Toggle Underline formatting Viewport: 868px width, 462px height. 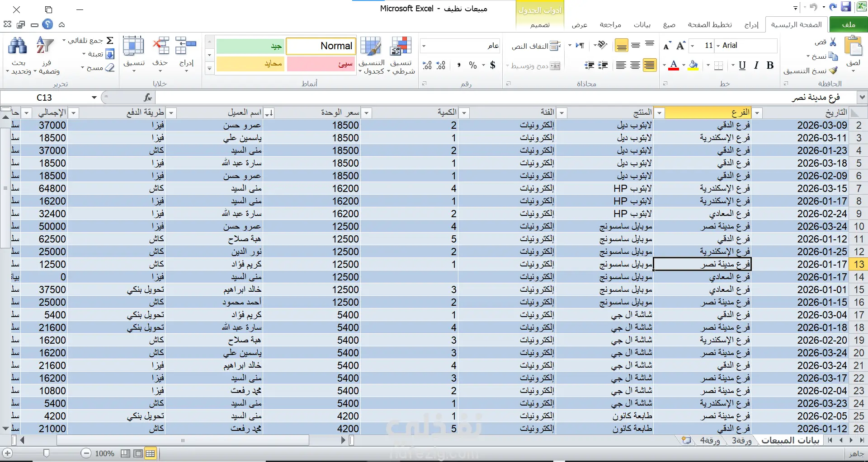coord(742,65)
